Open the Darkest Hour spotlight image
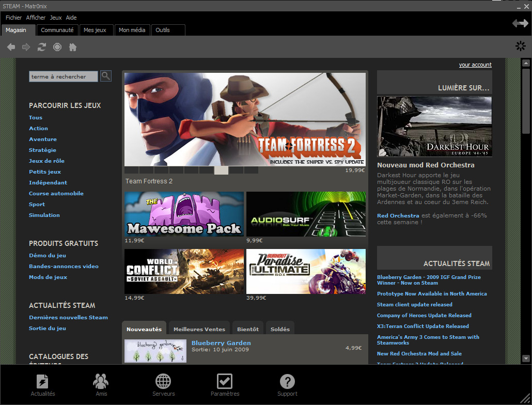The image size is (532, 405). tap(434, 127)
